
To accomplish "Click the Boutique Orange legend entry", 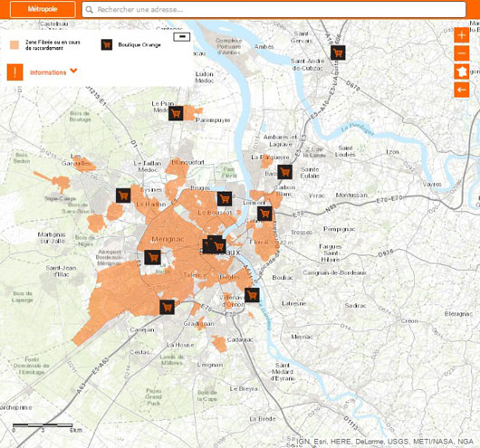I will click(130, 45).
